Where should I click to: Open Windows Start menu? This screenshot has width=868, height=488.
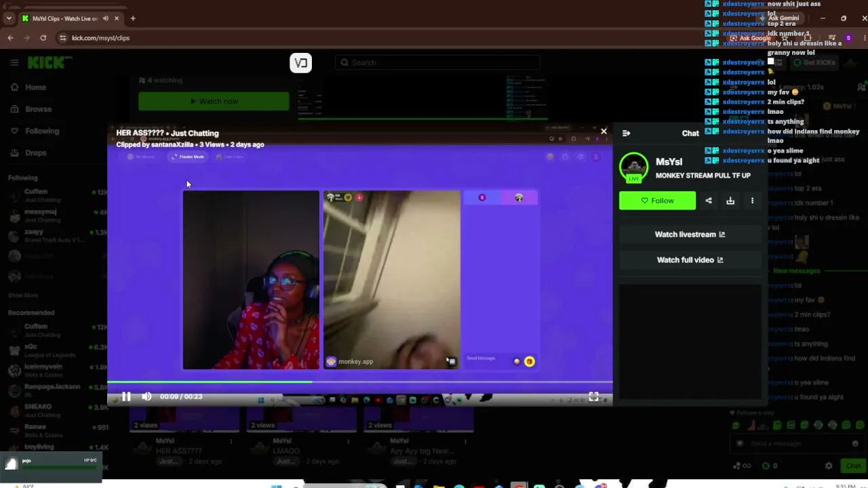coord(276,485)
